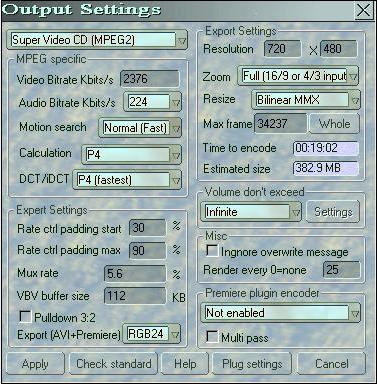Open the Export (AVI+Premiere) RGB24 dropdown
The height and width of the screenshot is (384, 377).
[152, 334]
